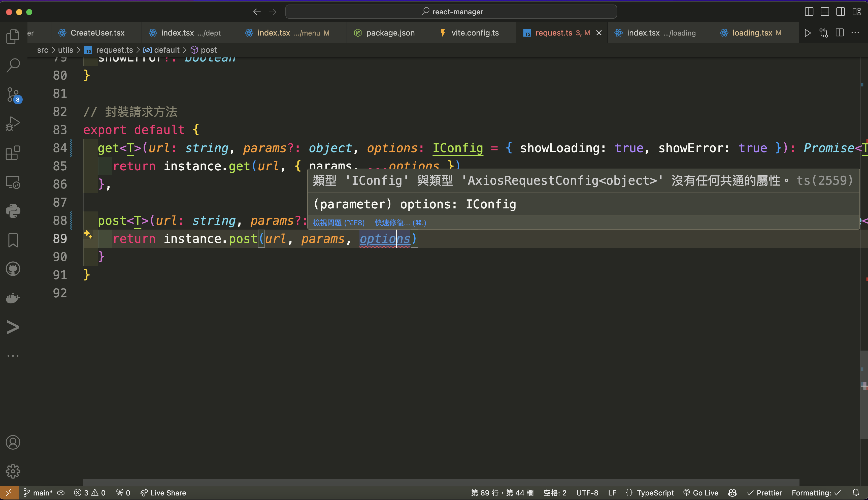868x500 pixels.
Task: Open problems count 3 errors 0 warnings
Action: 90,493
